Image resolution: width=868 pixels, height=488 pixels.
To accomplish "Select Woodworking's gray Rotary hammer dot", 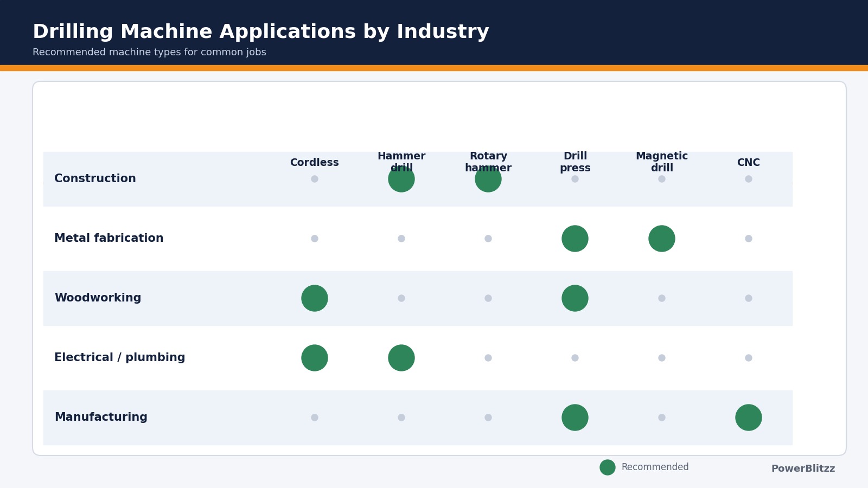I will (488, 298).
